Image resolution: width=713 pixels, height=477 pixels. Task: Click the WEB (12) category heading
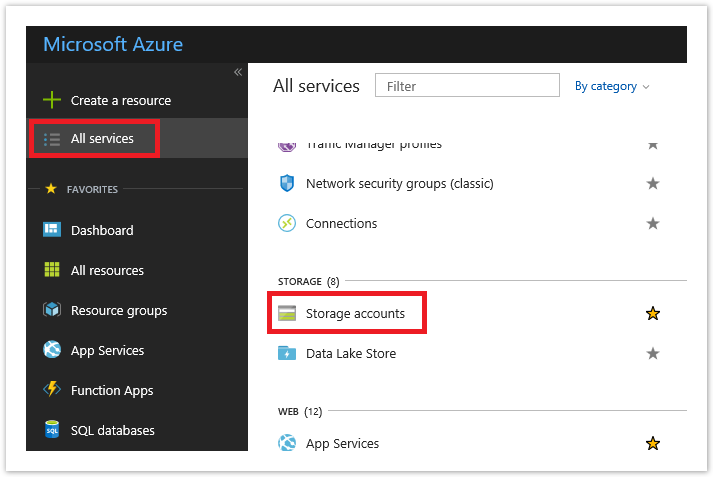click(x=300, y=412)
